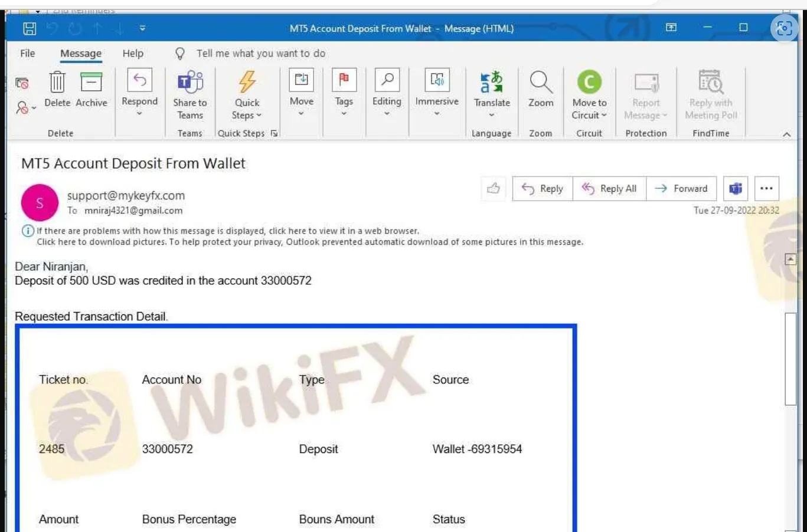Image resolution: width=807 pixels, height=532 pixels.
Task: Click Share to Teams
Action: click(x=190, y=95)
